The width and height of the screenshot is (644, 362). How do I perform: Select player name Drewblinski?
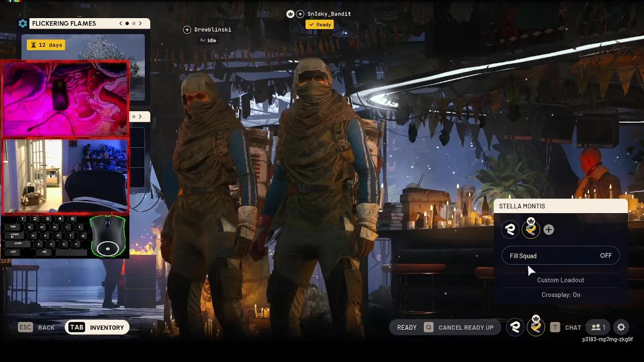213,30
